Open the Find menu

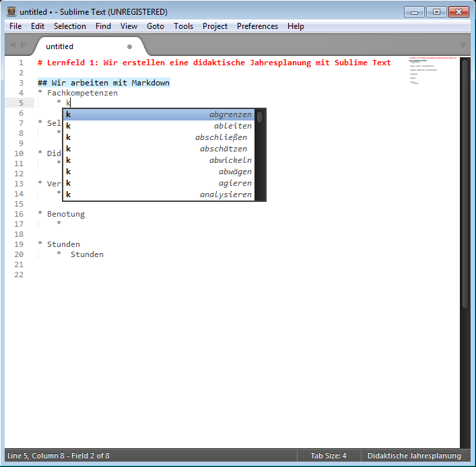[x=103, y=26]
